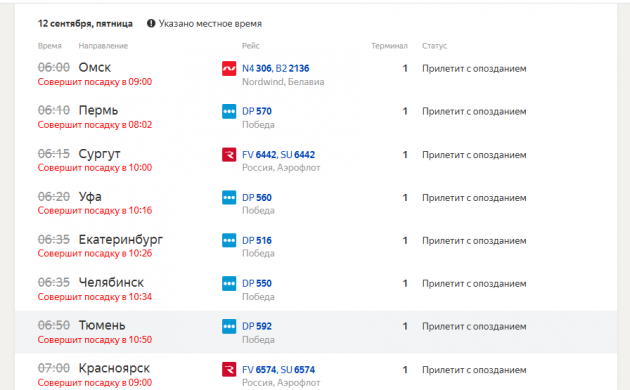Open flight FV 6574 from Krasnoyarsk

click(259, 370)
